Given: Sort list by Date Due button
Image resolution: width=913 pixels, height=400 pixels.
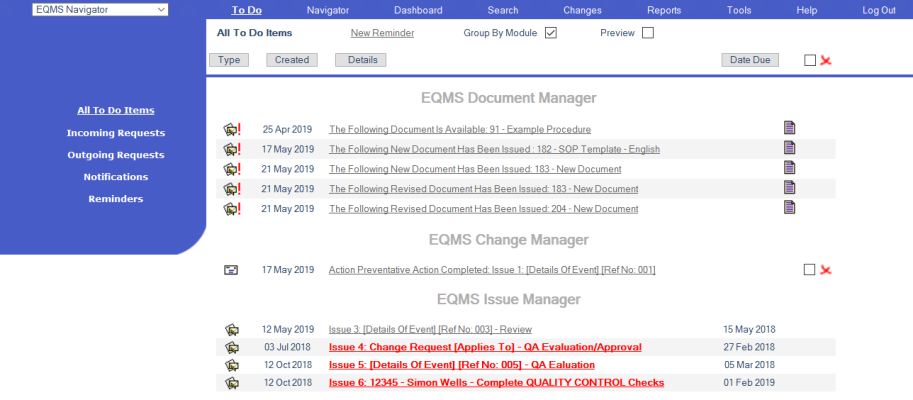Looking at the screenshot, I should pyautogui.click(x=750, y=60).
